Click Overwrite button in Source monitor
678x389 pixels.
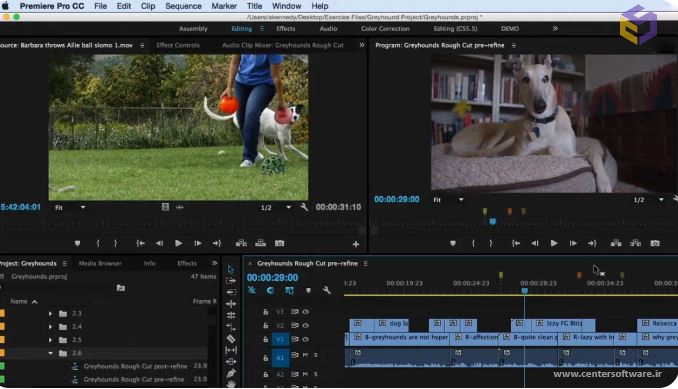click(260, 243)
